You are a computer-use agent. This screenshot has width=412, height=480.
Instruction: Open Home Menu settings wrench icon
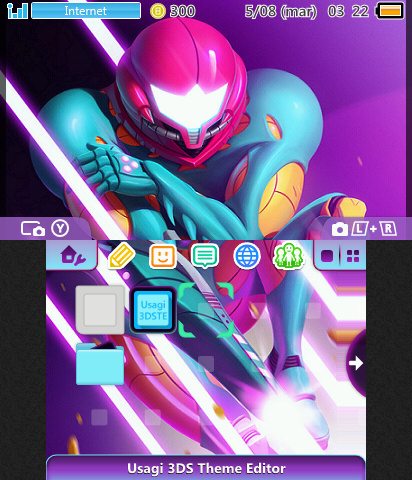pos(73,256)
